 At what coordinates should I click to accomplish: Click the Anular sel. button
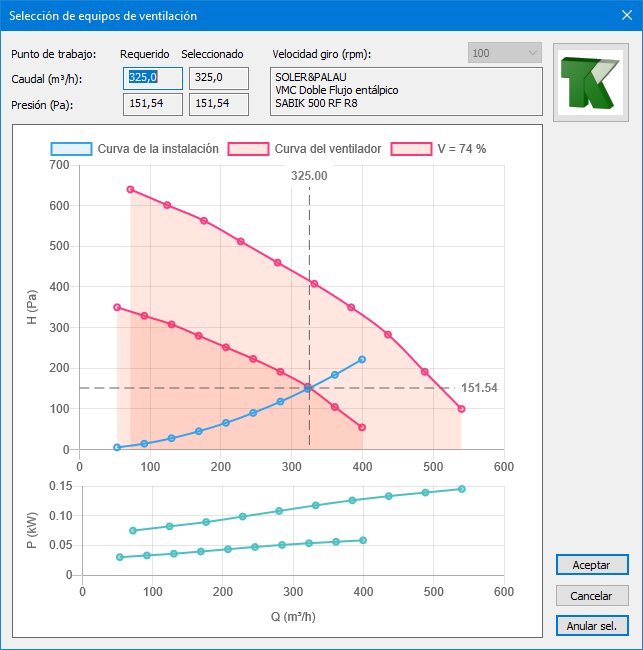(x=592, y=626)
